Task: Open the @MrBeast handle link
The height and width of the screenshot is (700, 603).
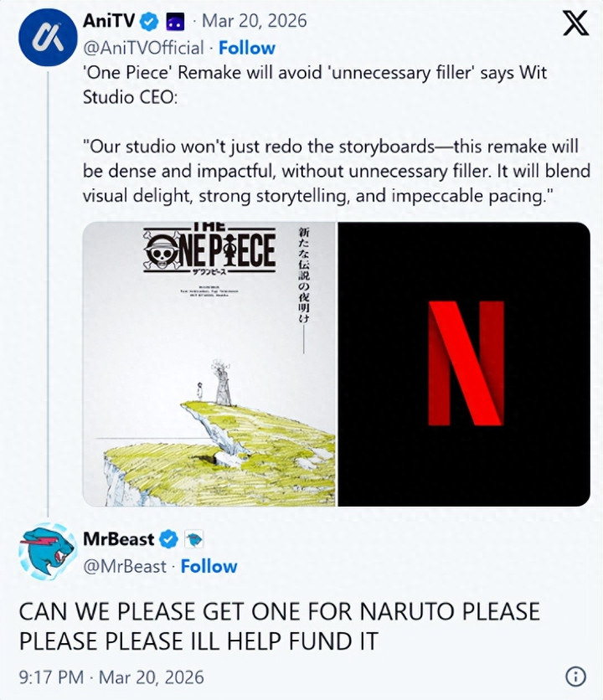Action: tap(125, 566)
